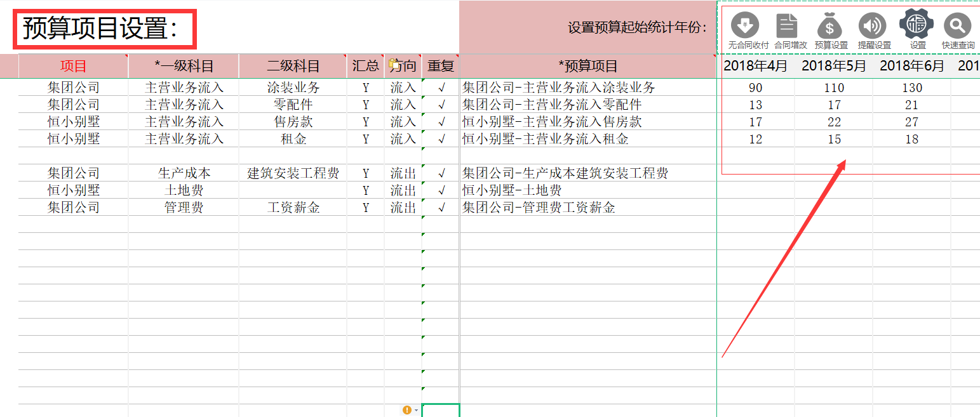Toggle the 重复 checkmark for 土地费 row
The height and width of the screenshot is (417, 980).
click(440, 189)
